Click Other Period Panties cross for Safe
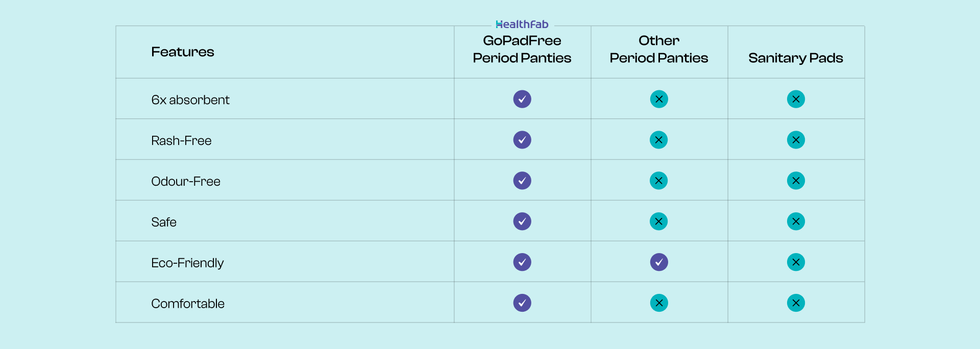The width and height of the screenshot is (980, 349). pyautogui.click(x=658, y=221)
